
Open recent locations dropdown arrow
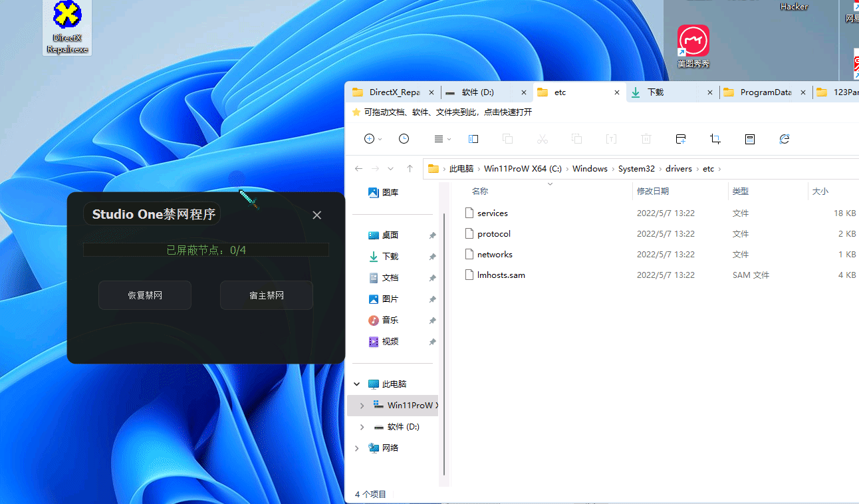point(390,169)
